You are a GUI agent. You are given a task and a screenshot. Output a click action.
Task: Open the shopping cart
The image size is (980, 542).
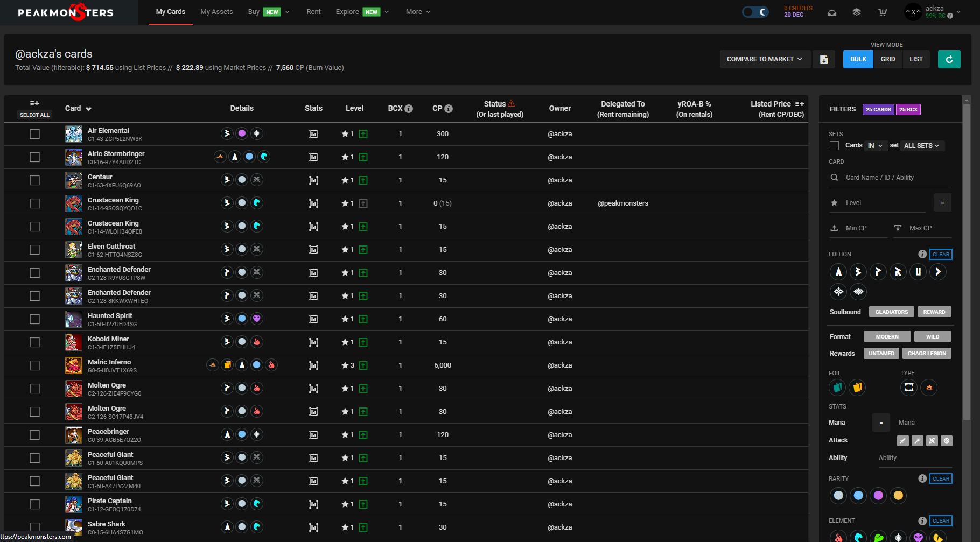point(883,12)
